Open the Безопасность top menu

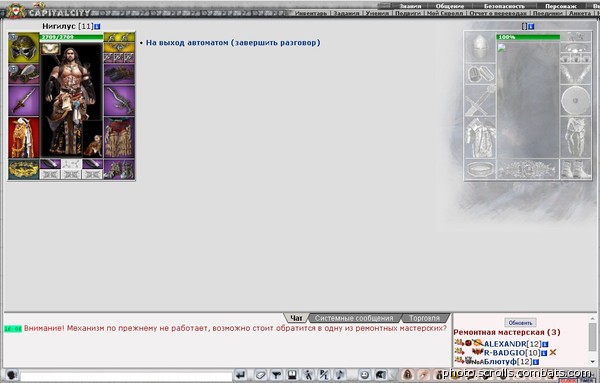pos(504,6)
